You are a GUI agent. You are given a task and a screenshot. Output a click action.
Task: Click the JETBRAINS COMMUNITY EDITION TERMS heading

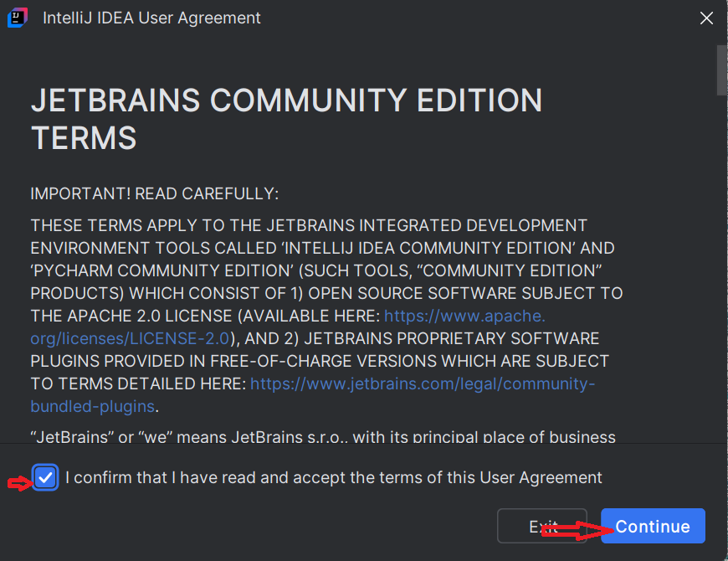(x=286, y=119)
